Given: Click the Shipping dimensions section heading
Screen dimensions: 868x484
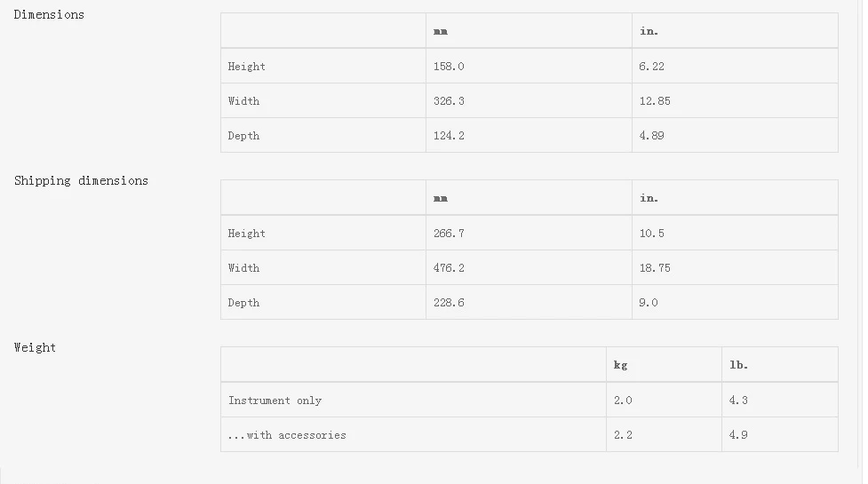Looking at the screenshot, I should tap(81, 180).
